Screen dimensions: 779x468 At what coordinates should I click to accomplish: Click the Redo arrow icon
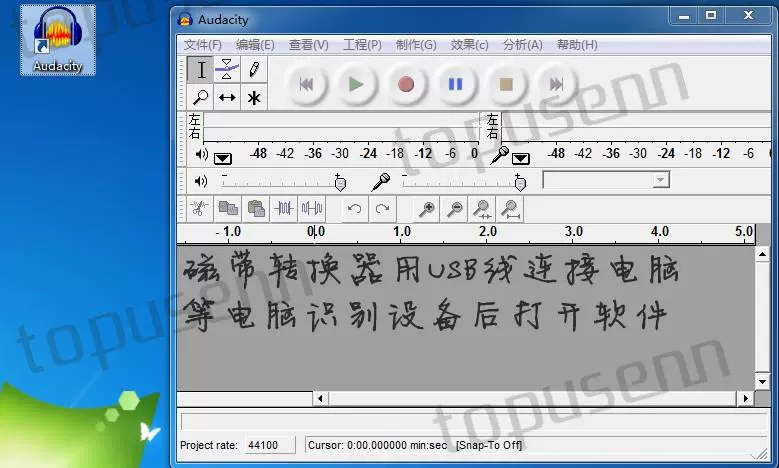click(x=383, y=209)
